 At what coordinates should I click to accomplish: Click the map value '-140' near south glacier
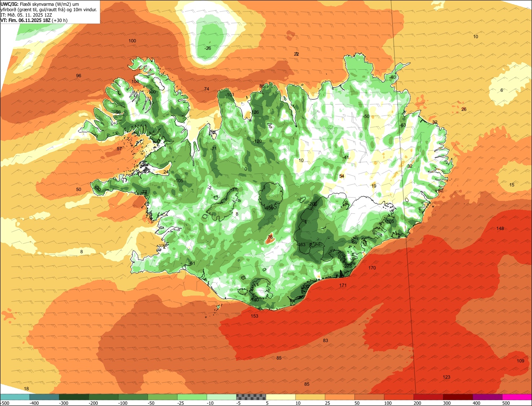(x=254, y=299)
